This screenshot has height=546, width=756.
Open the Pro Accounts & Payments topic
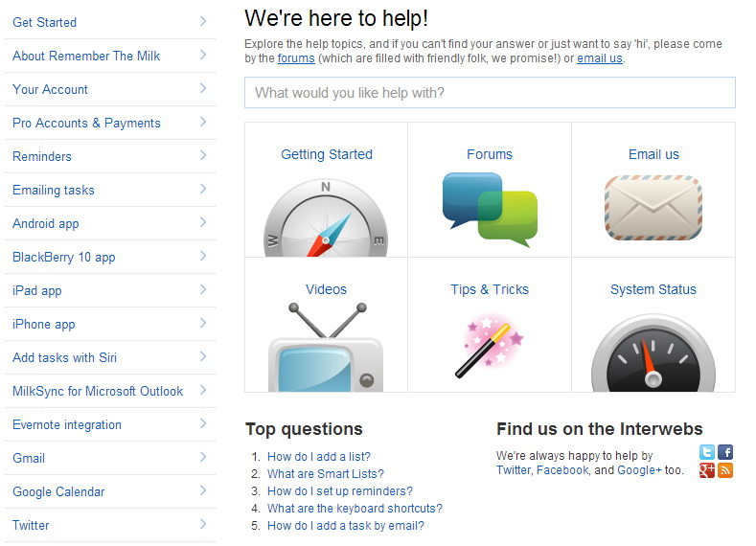click(86, 123)
